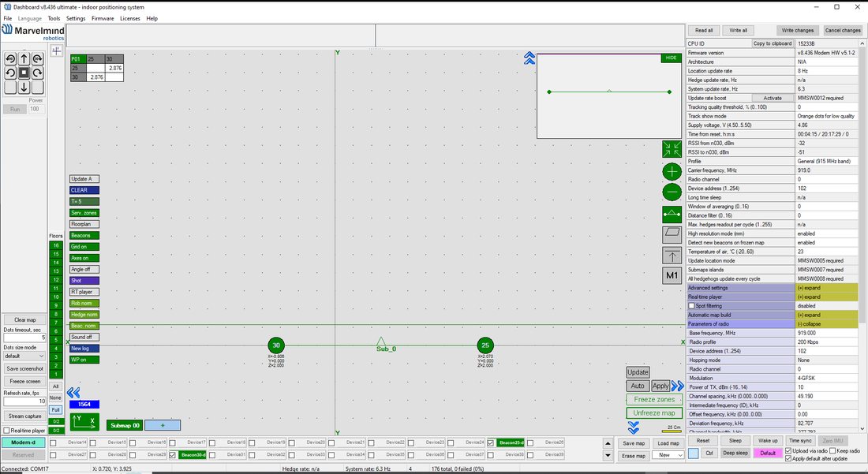Collapse the Parameters of radio section
Viewport: 868px width, 474px height.
coord(827,324)
